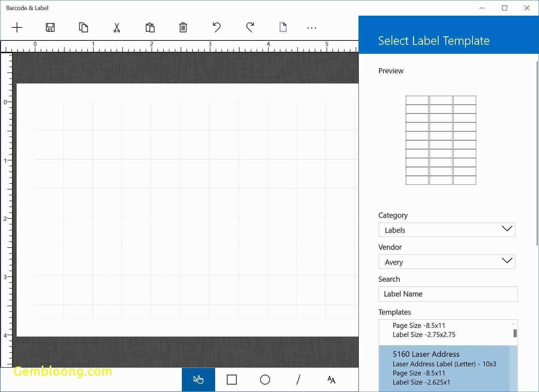This screenshot has height=392, width=539.
Task: Click the Templates list scroll up arrow
Action: (x=514, y=324)
